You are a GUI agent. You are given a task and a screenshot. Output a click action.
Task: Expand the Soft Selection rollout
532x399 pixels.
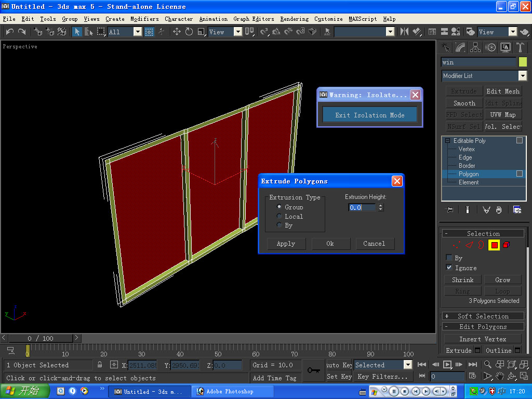coord(483,316)
